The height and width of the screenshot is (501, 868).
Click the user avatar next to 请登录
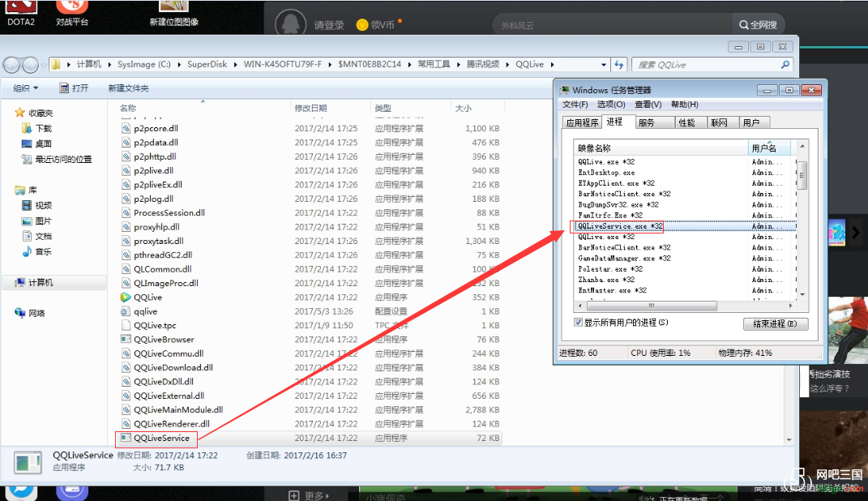pyautogui.click(x=291, y=24)
